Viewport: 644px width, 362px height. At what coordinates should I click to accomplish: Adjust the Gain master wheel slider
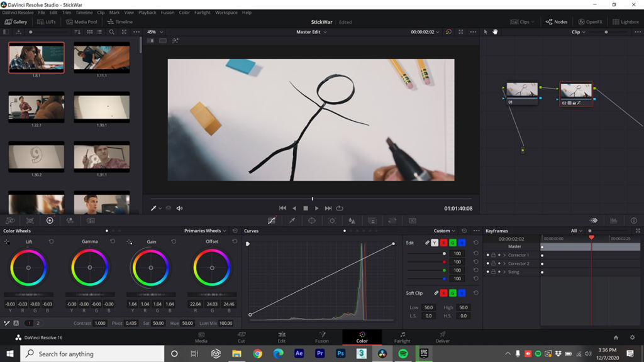[x=151, y=294]
